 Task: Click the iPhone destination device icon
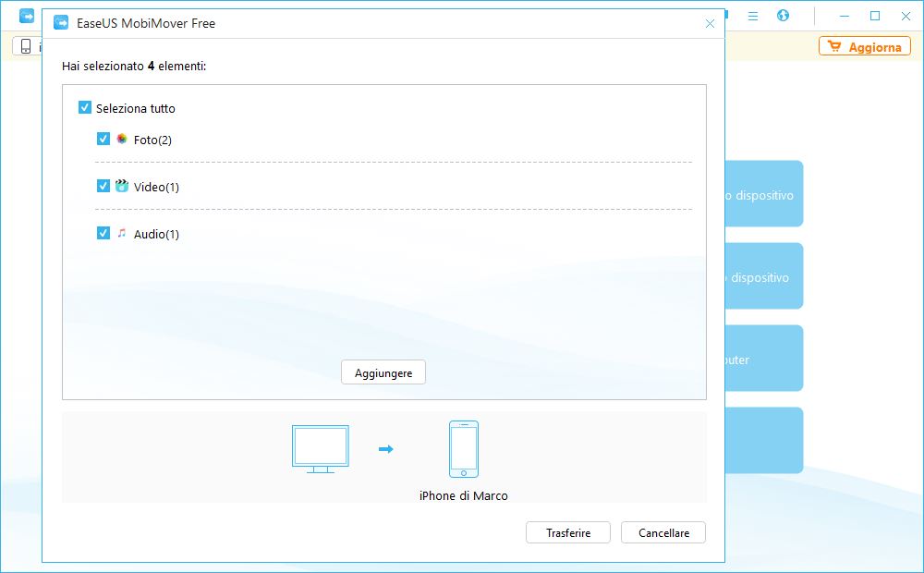click(x=464, y=449)
